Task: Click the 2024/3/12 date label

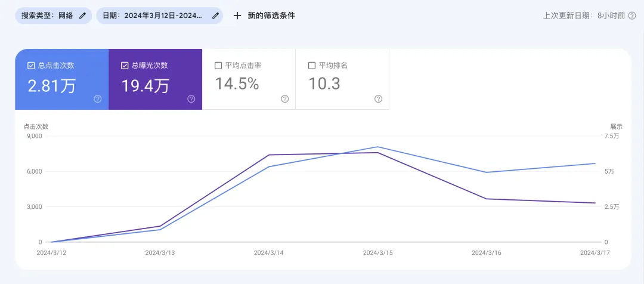Action: coord(51,253)
